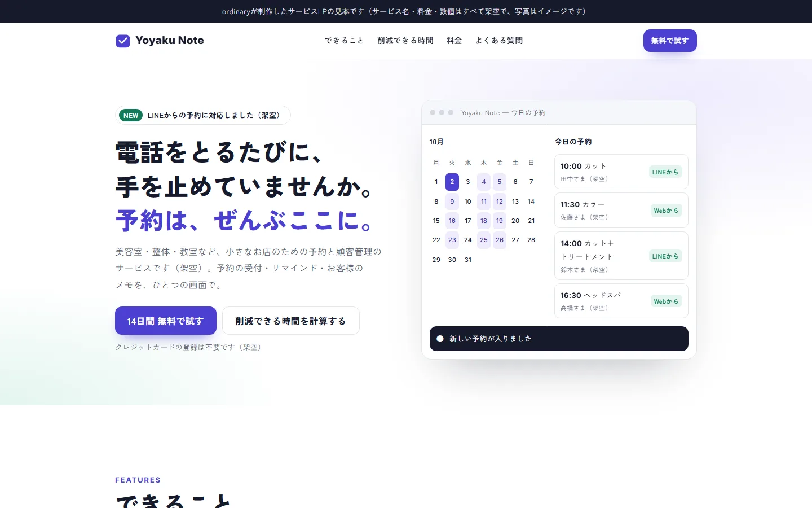Open the できること nav link

345,41
